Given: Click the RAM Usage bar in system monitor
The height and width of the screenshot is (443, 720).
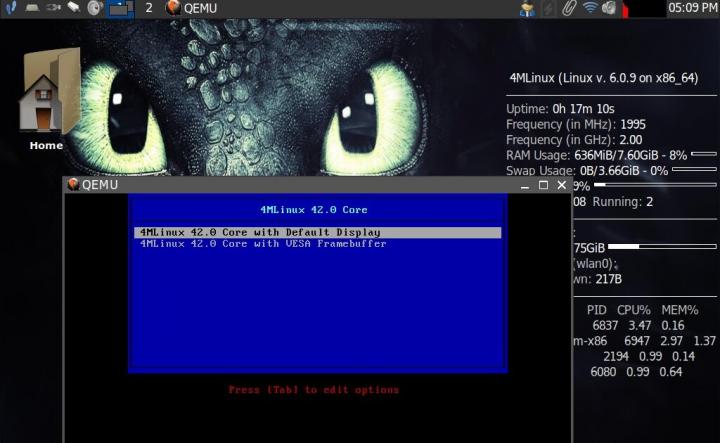Looking at the screenshot, I should pyautogui.click(x=703, y=155).
